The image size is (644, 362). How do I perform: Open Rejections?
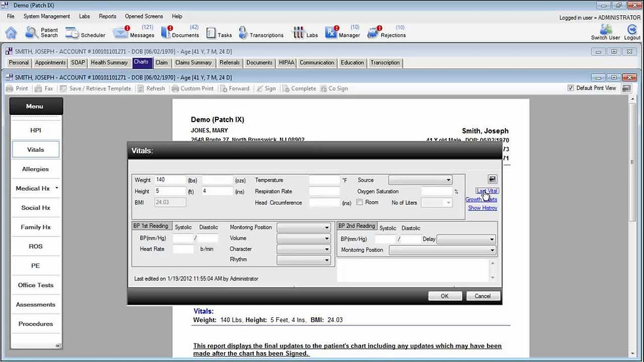coord(386,32)
